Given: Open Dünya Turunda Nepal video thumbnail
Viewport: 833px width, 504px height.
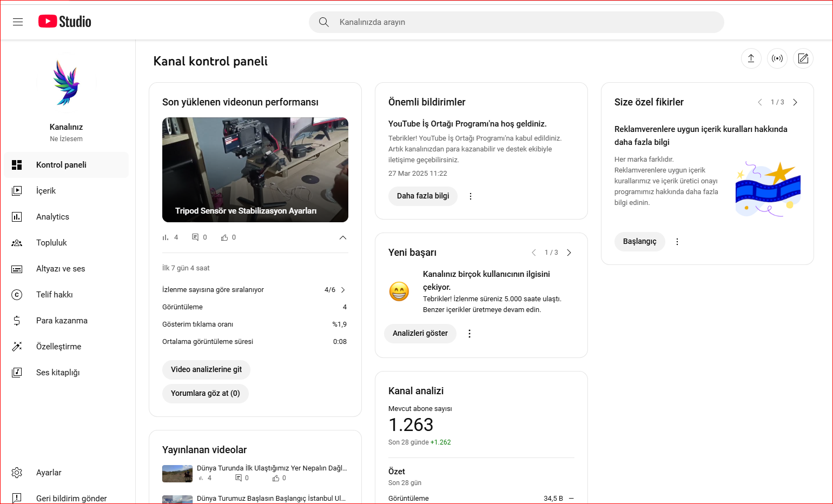Looking at the screenshot, I should tap(177, 474).
